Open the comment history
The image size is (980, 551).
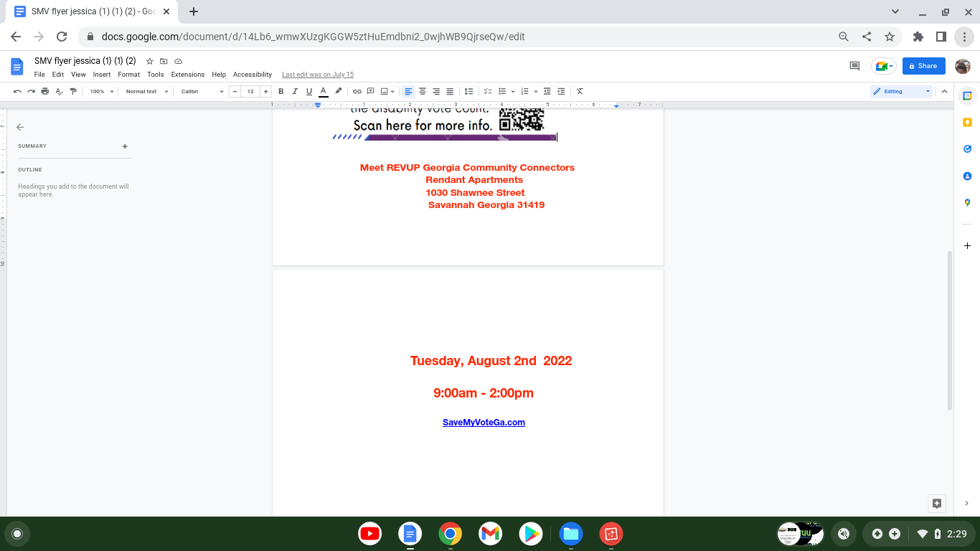tap(854, 66)
